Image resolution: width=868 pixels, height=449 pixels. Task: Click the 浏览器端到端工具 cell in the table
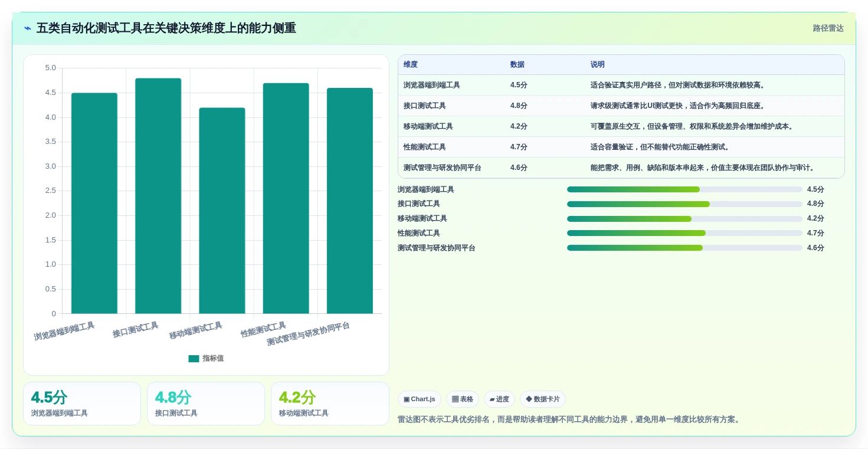click(432, 85)
